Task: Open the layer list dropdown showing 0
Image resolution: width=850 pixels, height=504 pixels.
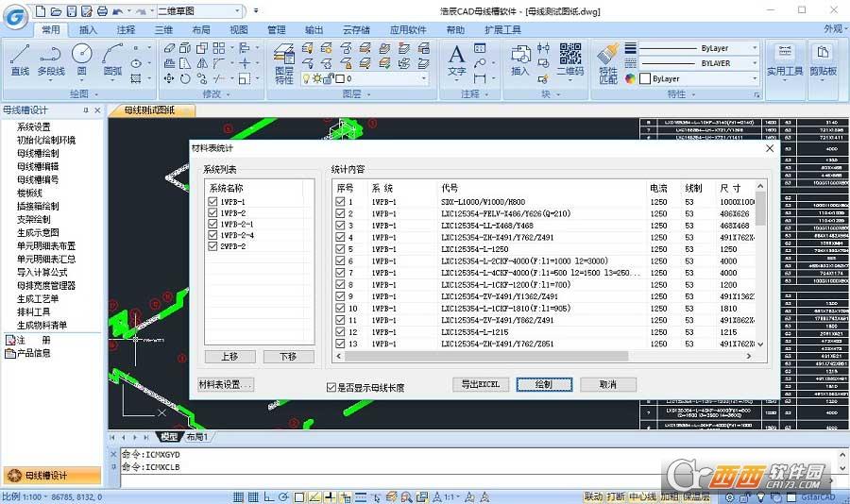Action: pyautogui.click(x=423, y=78)
